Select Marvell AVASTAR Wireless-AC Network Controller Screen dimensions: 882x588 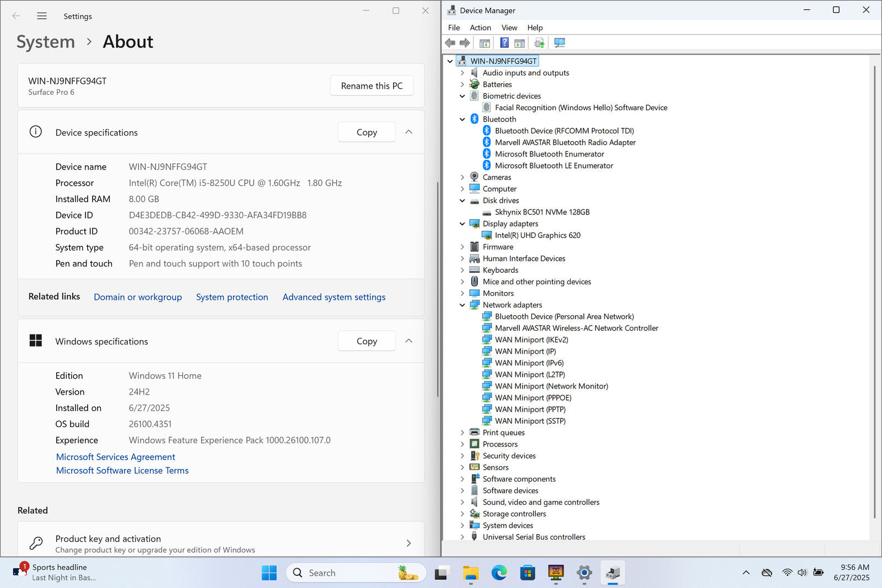[x=577, y=328]
